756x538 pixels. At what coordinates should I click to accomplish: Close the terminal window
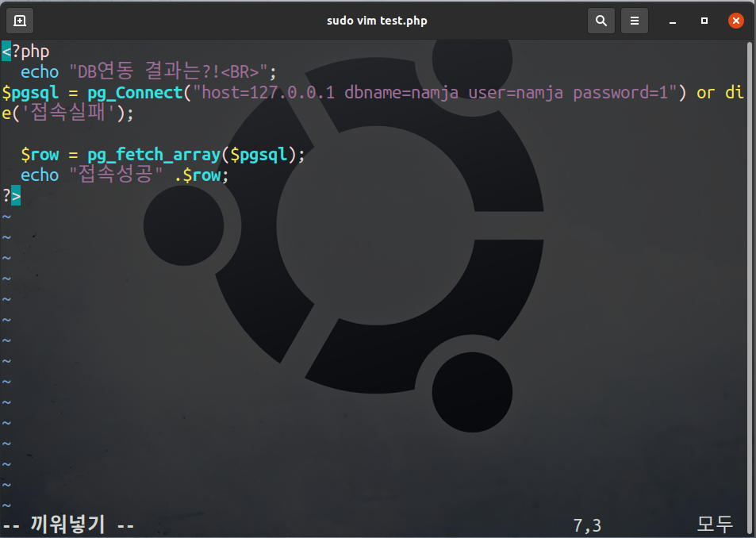point(735,21)
